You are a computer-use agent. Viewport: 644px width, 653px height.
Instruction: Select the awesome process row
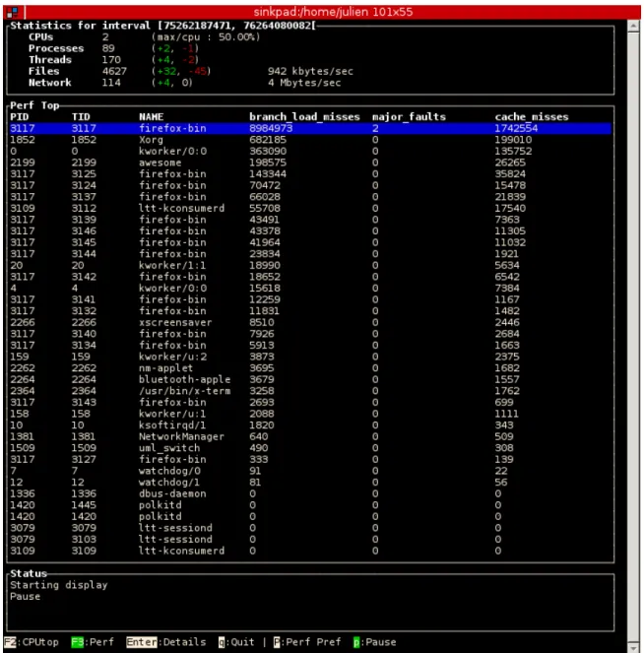(x=310, y=163)
